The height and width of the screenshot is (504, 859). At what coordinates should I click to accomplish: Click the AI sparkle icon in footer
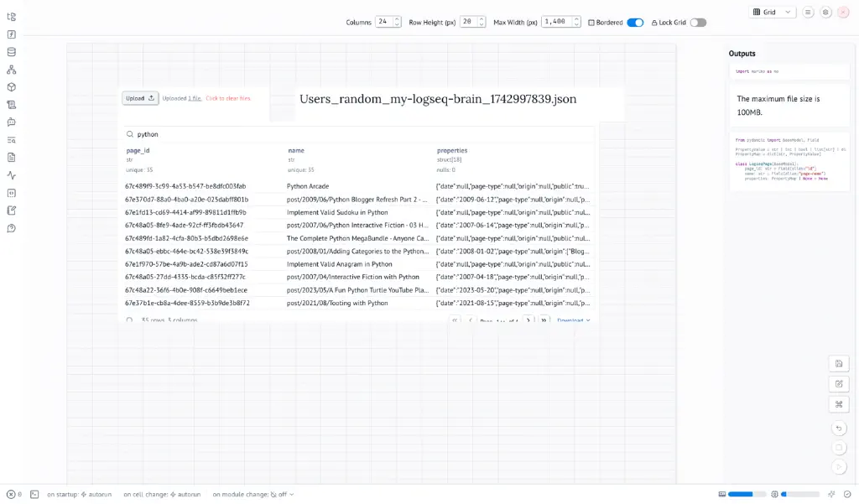[831, 494]
